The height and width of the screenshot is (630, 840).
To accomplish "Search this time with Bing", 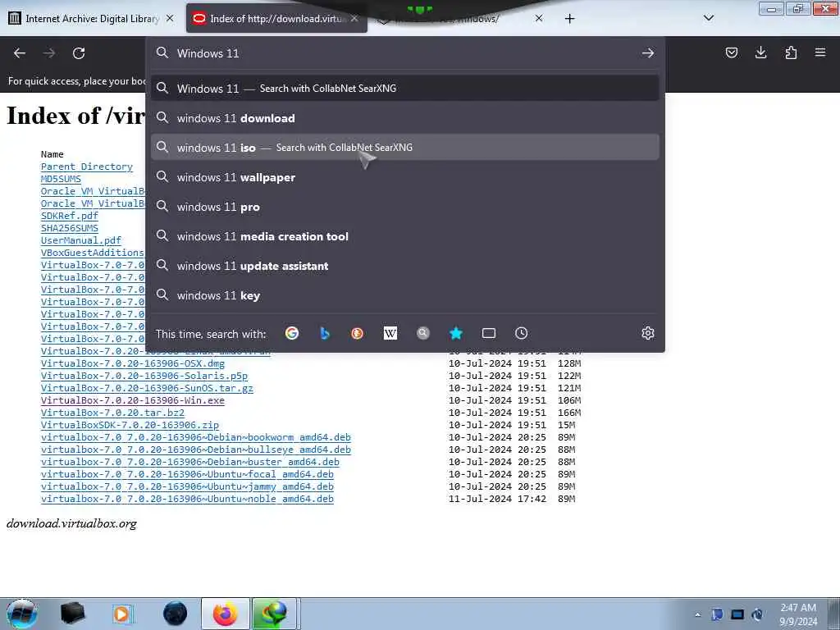I will coord(325,333).
